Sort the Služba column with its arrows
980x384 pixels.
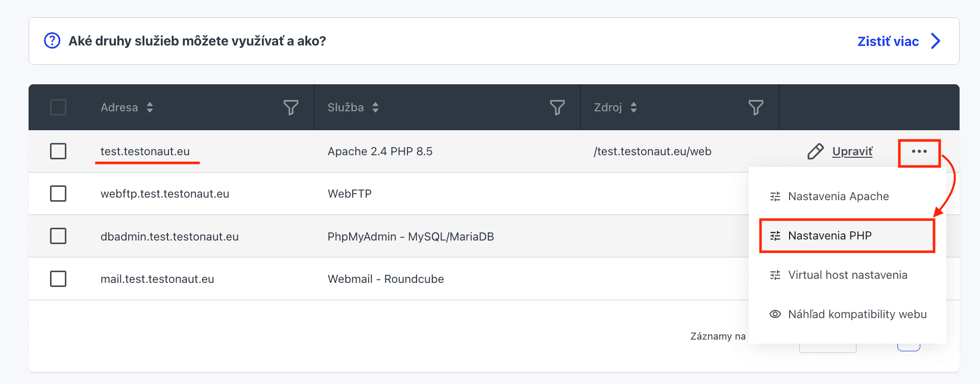click(375, 107)
